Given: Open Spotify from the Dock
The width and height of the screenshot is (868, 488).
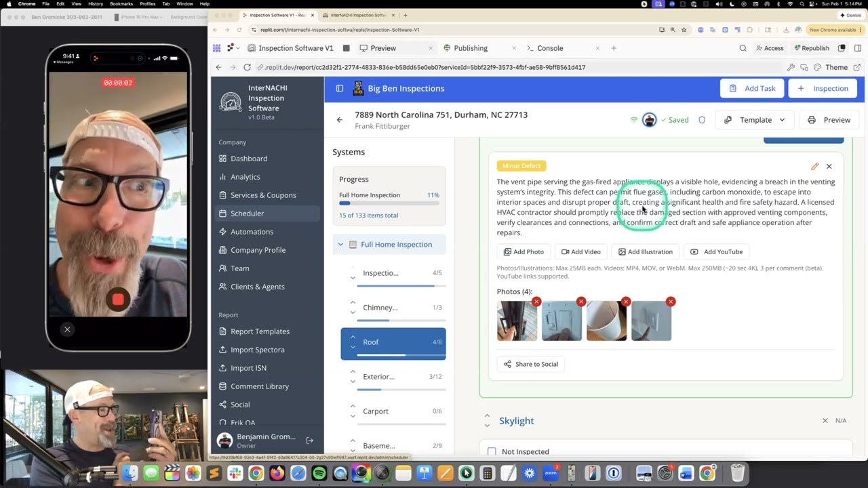Looking at the screenshot, I should (319, 472).
